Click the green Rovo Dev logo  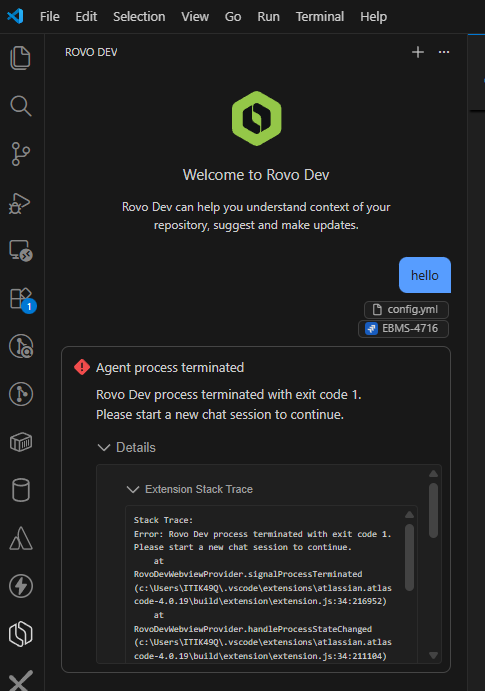click(256, 118)
